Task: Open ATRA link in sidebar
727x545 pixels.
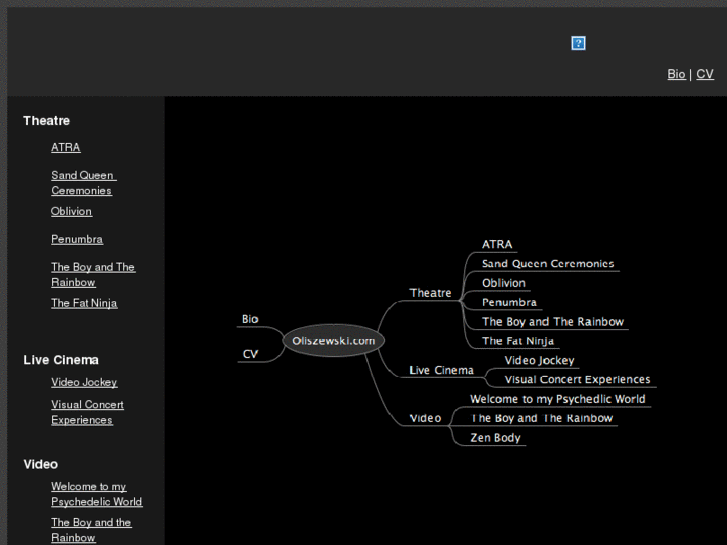Action: coord(66,147)
